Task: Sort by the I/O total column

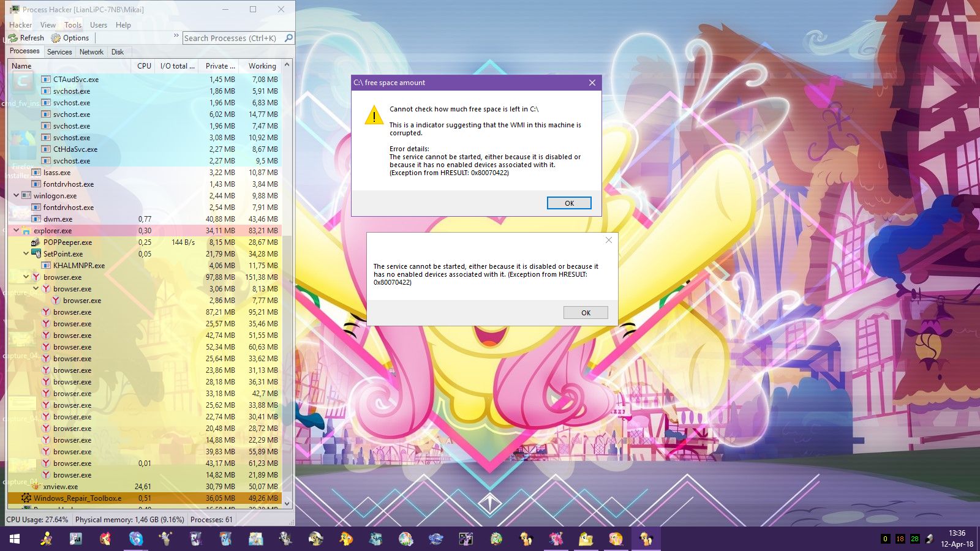Action: click(177, 66)
